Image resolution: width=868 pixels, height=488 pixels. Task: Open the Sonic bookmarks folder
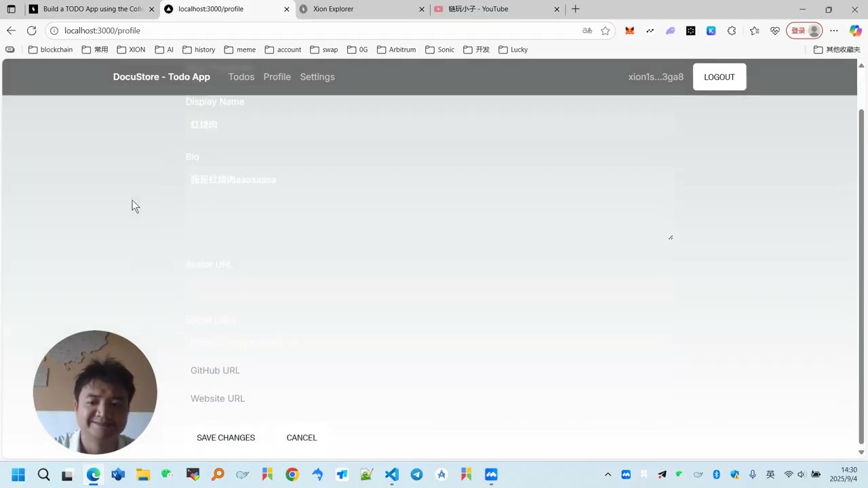coord(440,49)
